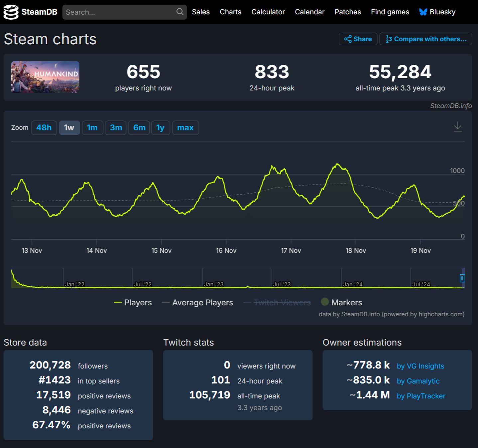
Task: Click the Humankind game thumbnail
Action: click(x=45, y=77)
